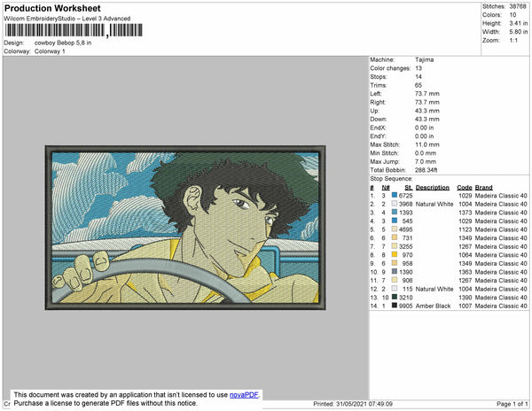Pick the white swatch in stop row 12

pos(395,289)
